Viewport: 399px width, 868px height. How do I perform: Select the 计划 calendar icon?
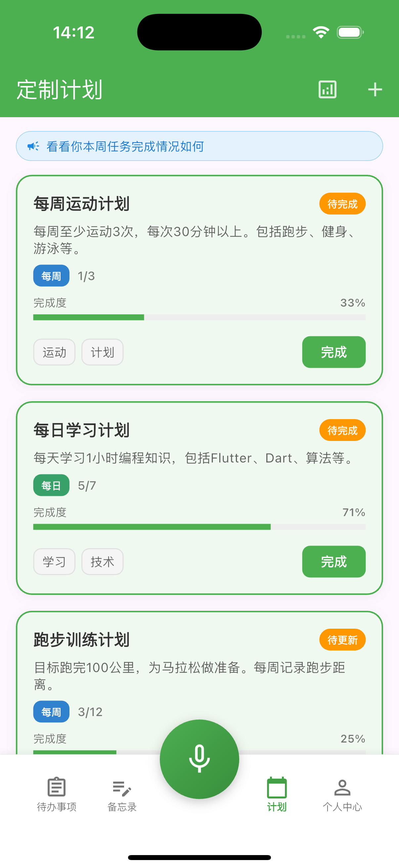[277, 788]
